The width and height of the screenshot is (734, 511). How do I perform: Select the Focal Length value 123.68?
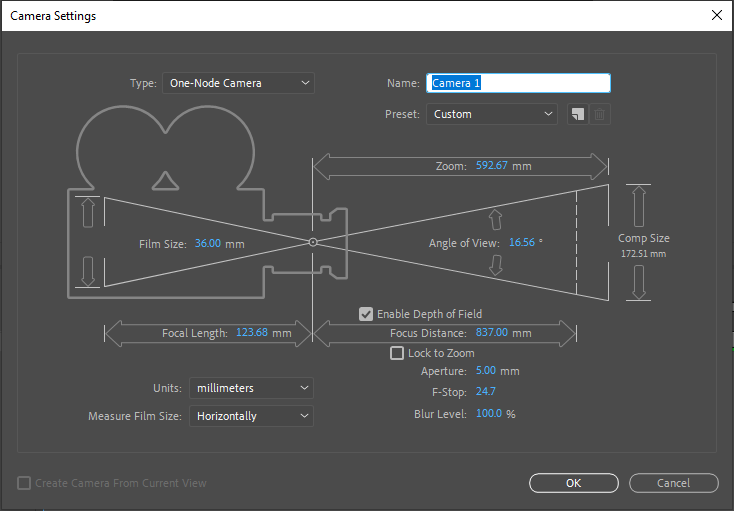pyautogui.click(x=252, y=333)
